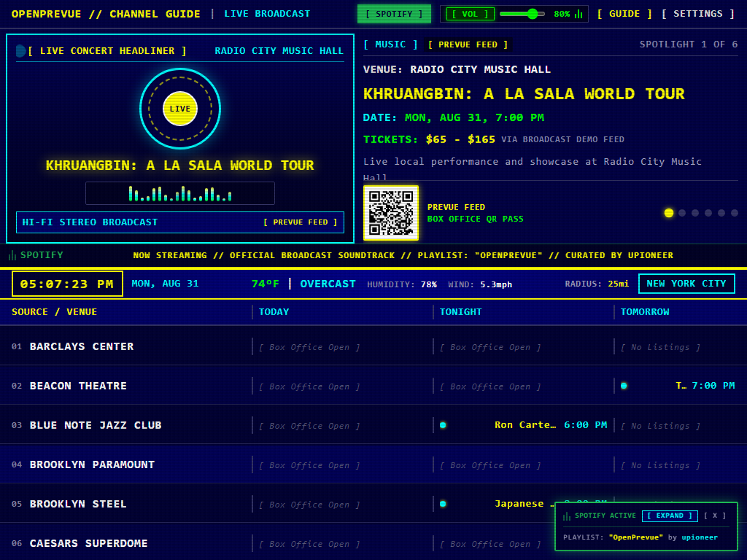Click the LIVE vinyl disc icon
Viewport: 747px width, 560px height.
pyautogui.click(x=180, y=109)
